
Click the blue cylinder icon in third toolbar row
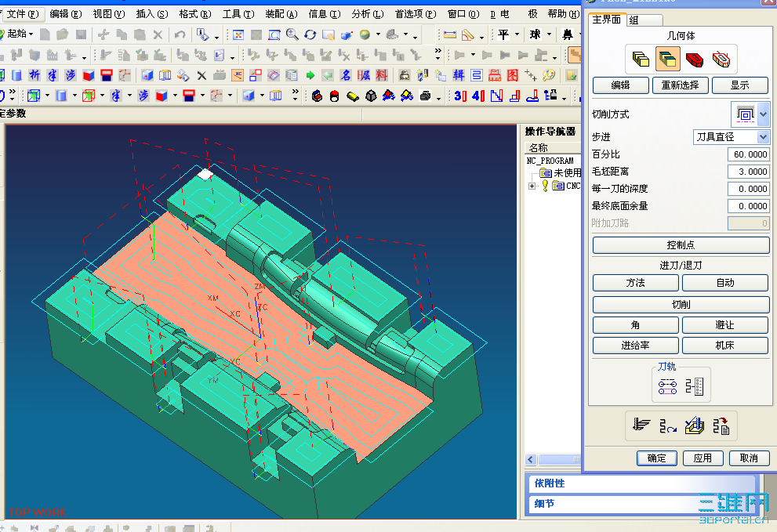point(16,75)
